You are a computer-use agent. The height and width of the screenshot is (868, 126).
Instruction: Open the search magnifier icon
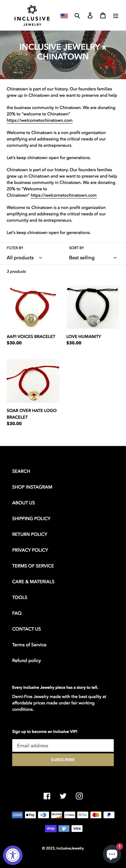point(77,15)
